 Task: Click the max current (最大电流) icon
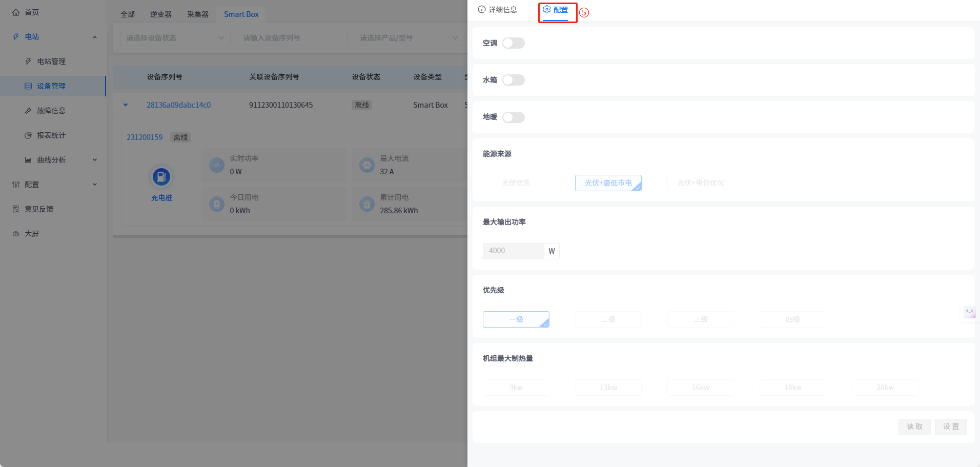(367, 165)
